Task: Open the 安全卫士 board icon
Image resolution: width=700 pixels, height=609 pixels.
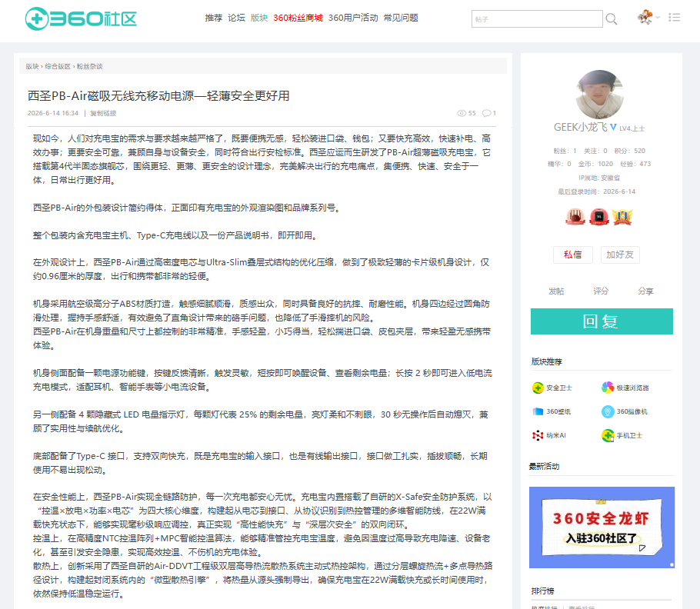Action: (x=538, y=388)
